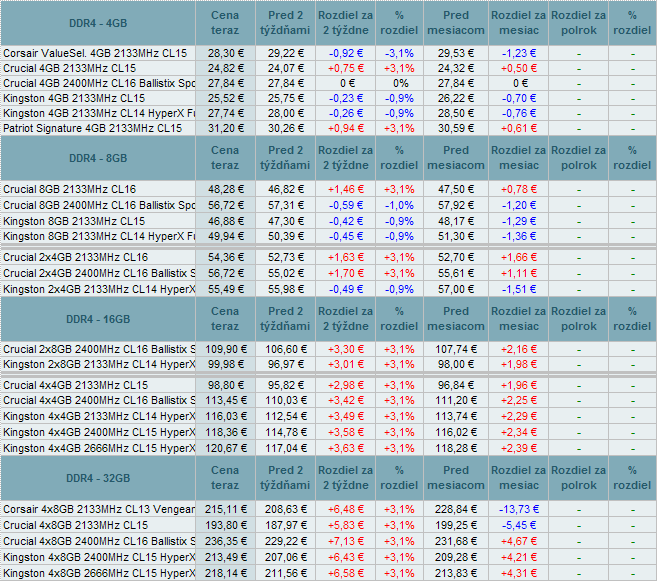Click Kingston 2x8GB 2133MHz CL14 HyperX name

(x=99, y=364)
